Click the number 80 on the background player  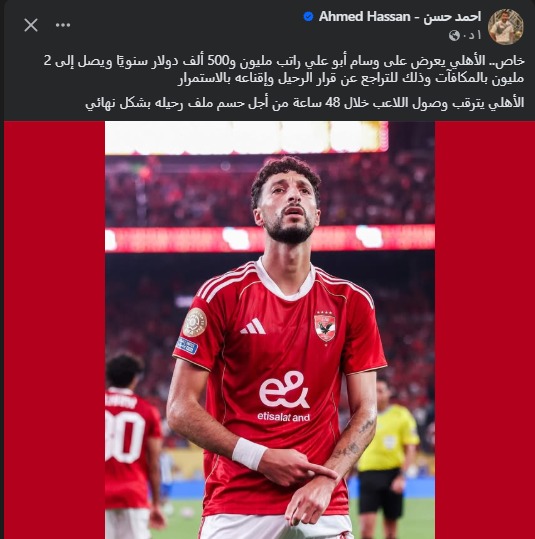pyautogui.click(x=125, y=436)
